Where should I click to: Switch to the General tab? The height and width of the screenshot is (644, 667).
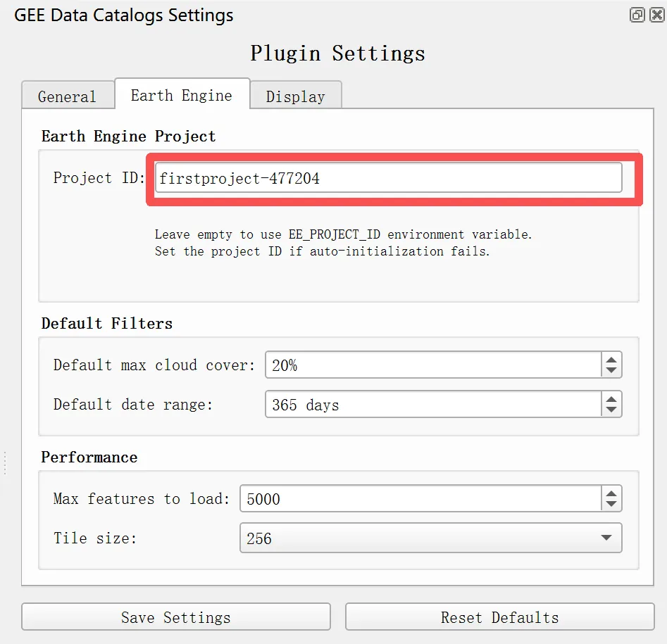pos(67,96)
